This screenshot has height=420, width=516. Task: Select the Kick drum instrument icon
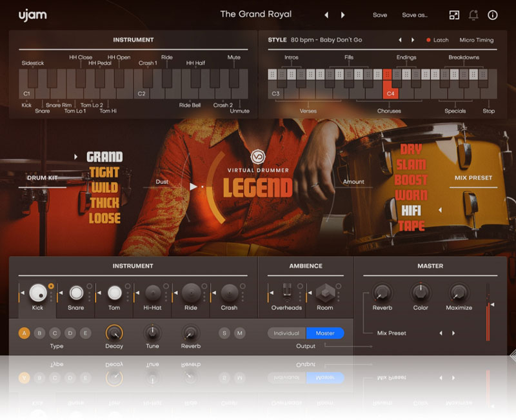pyautogui.click(x=38, y=293)
